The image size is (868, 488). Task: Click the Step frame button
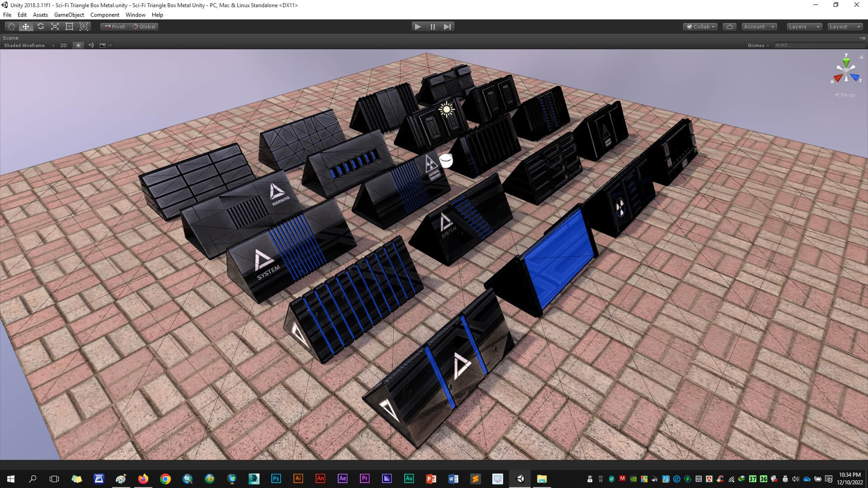click(447, 27)
